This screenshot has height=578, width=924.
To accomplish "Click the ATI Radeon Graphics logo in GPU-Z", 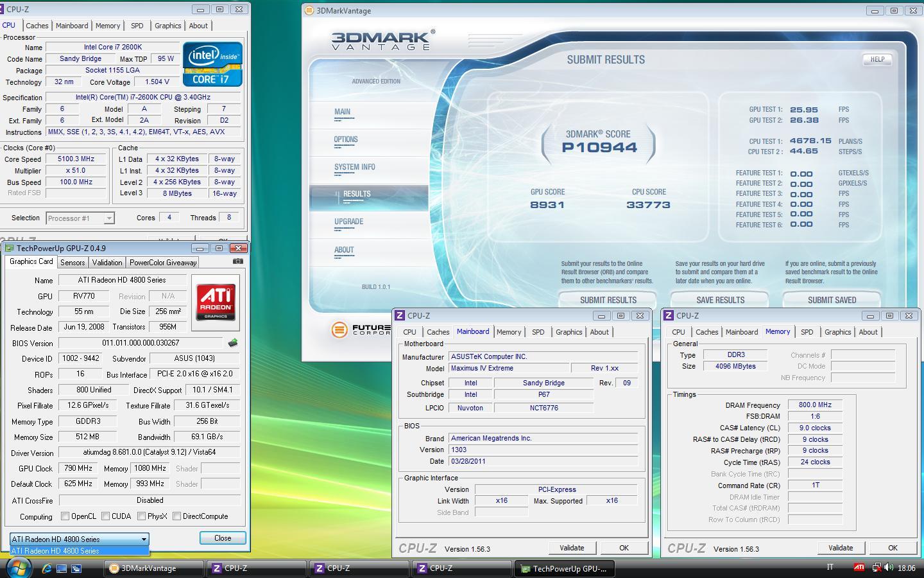I will coord(216,302).
